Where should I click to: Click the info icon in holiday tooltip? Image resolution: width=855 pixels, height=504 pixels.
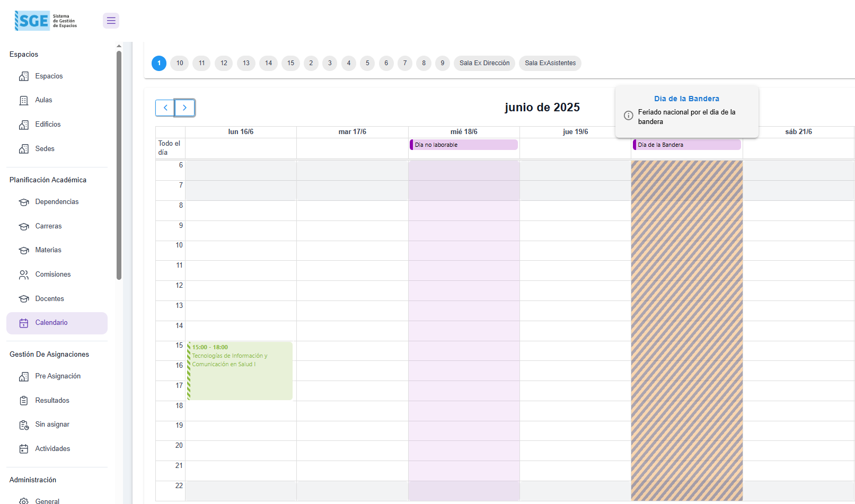tap(628, 116)
